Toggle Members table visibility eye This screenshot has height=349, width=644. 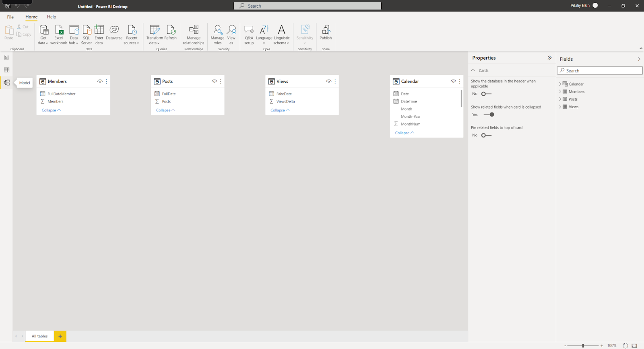tap(100, 81)
